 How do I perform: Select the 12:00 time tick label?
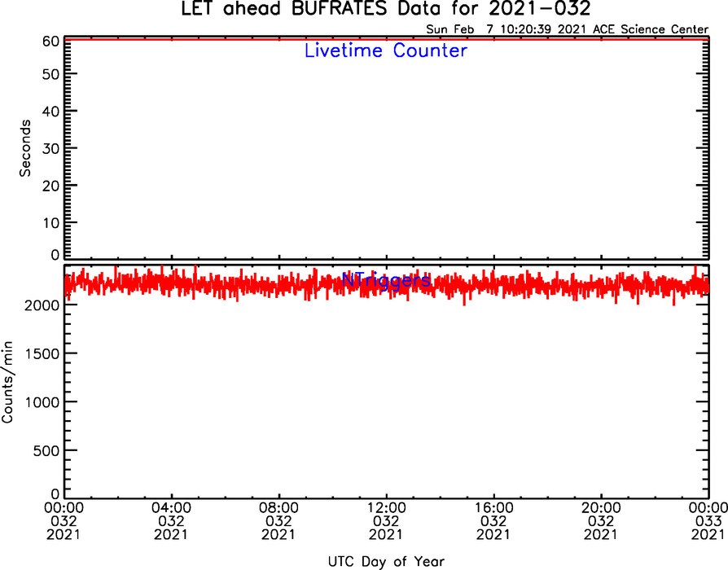[x=386, y=506]
